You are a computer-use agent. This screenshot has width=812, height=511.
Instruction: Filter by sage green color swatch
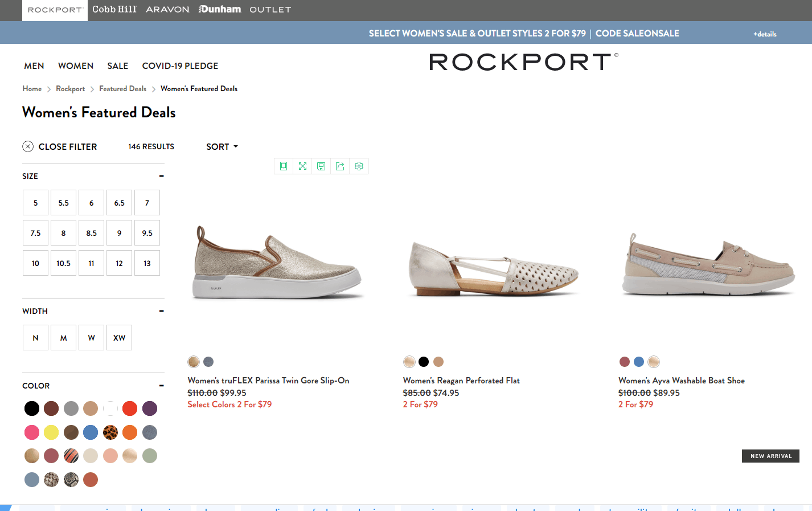tap(150, 456)
